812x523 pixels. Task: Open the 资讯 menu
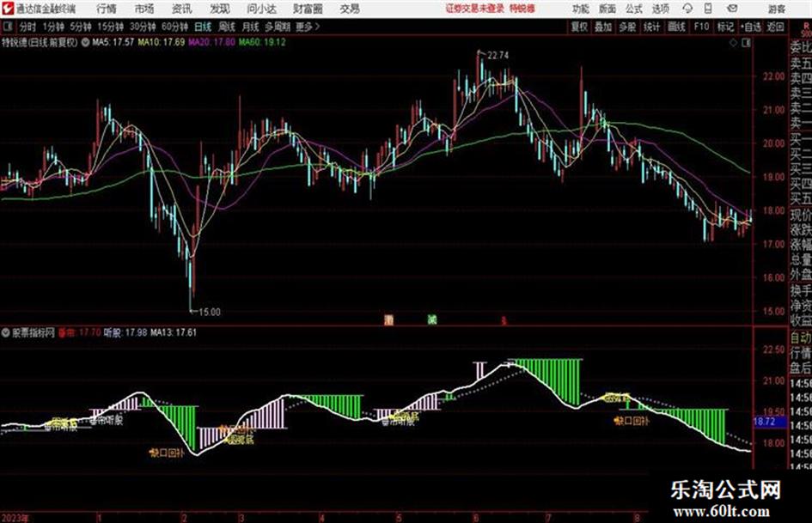pyautogui.click(x=182, y=9)
